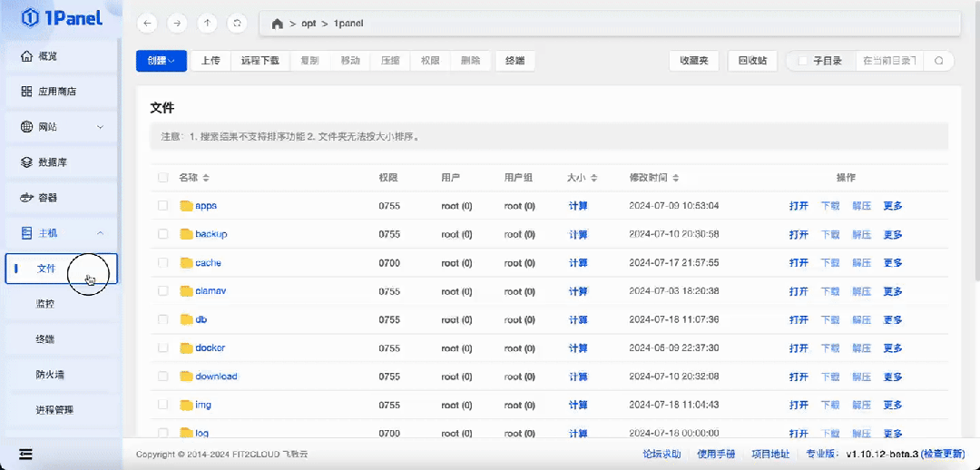Refresh the file list

click(x=237, y=23)
